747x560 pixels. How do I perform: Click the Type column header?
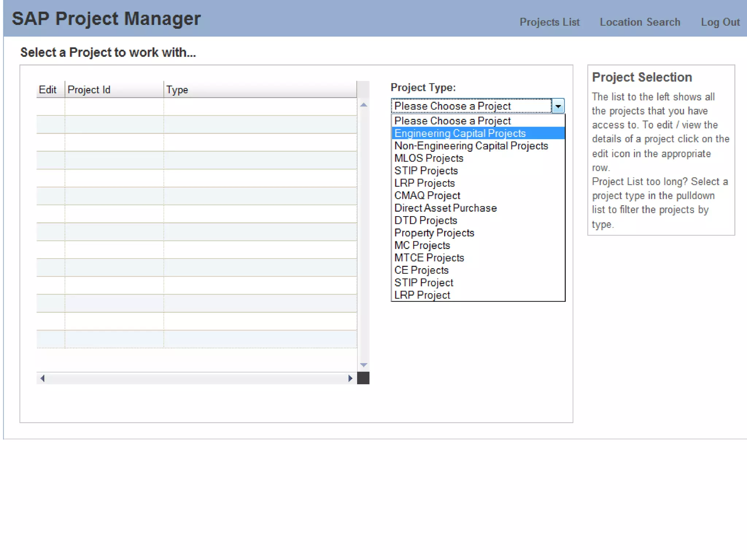coord(177,90)
